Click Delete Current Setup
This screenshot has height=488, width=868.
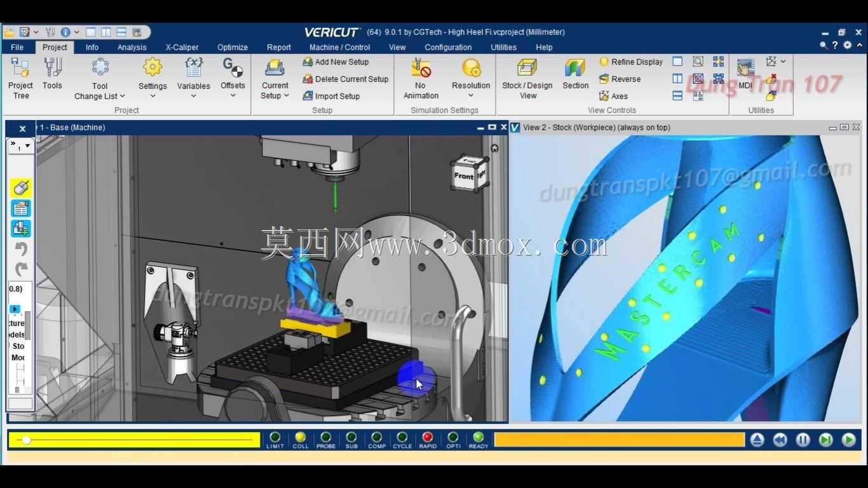345,79
